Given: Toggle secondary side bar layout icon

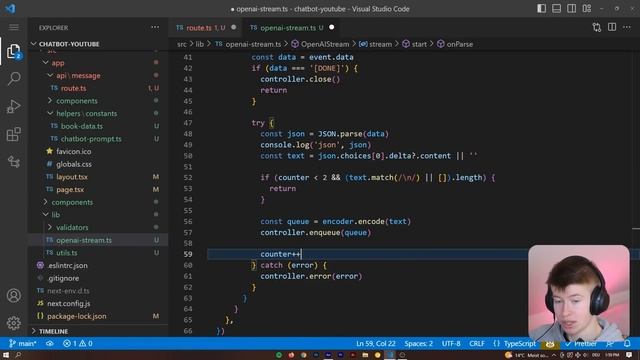Looking at the screenshot, I should click(571, 9).
